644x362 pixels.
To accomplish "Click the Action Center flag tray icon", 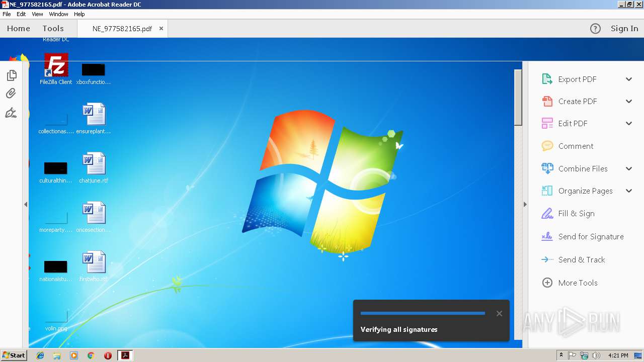I will (572, 355).
